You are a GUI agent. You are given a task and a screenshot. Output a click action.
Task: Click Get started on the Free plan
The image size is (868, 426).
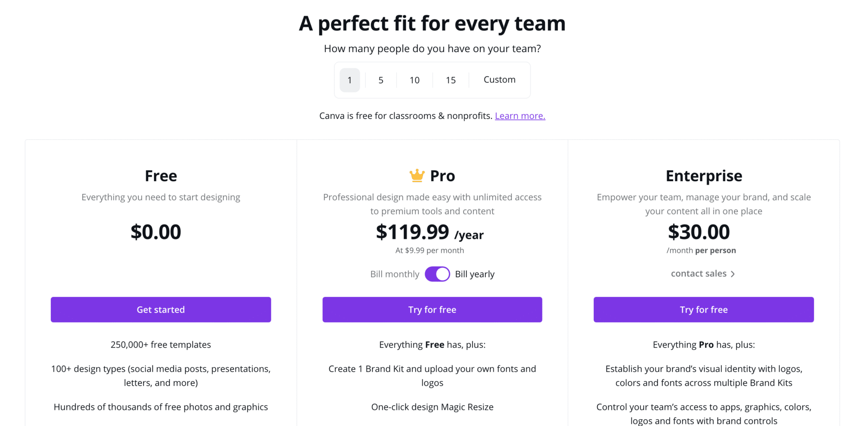point(161,310)
